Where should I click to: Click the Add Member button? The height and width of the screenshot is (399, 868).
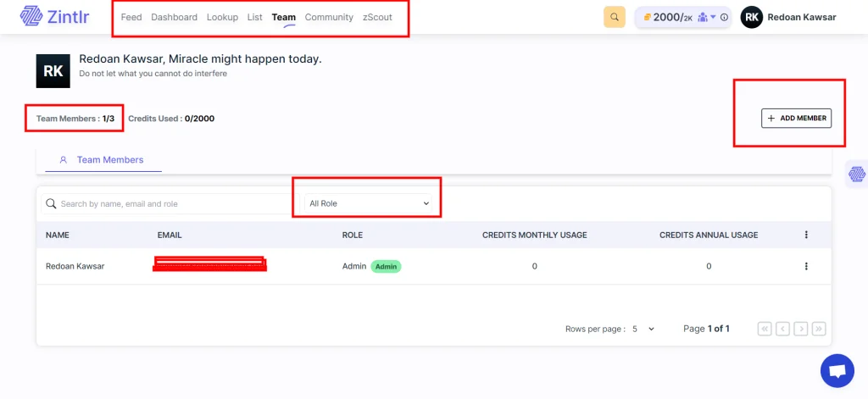[796, 119]
